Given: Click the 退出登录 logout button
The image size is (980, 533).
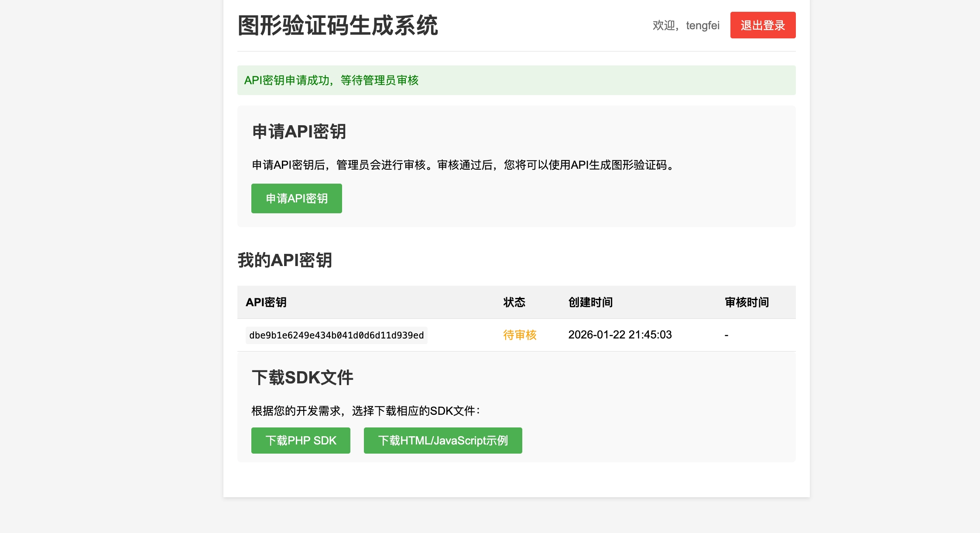Looking at the screenshot, I should point(763,25).
